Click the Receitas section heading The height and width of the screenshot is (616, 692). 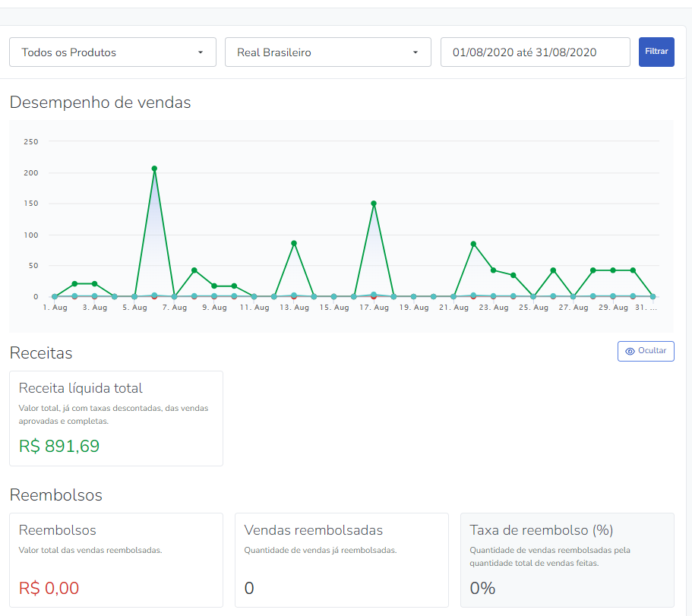[41, 353]
